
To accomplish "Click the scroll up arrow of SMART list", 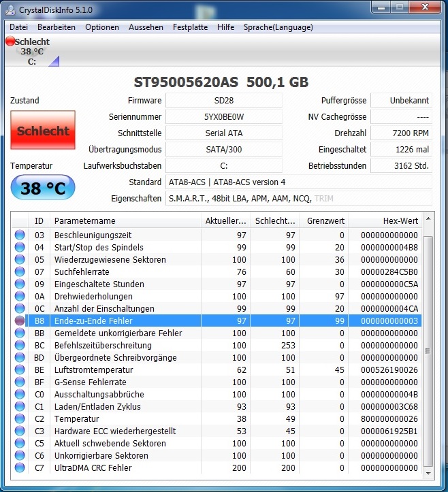I will coord(428,218).
